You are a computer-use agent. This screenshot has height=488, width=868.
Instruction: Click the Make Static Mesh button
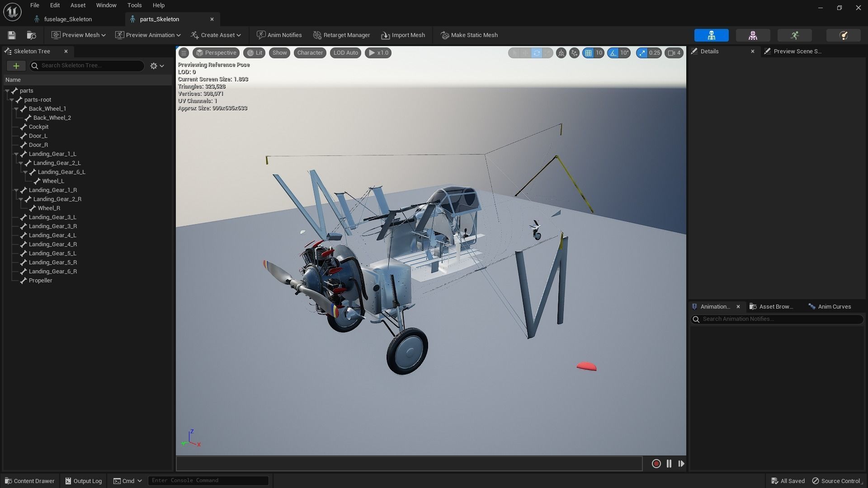tap(469, 35)
